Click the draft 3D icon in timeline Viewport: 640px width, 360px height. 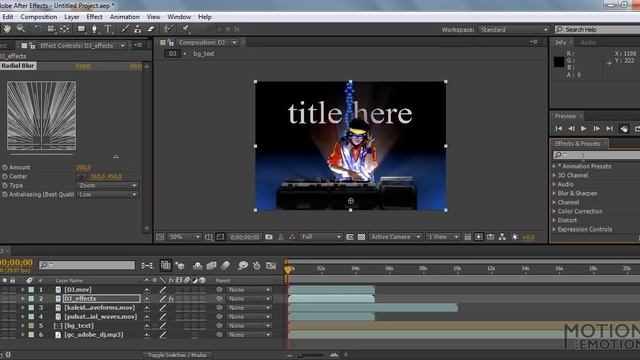point(180,266)
